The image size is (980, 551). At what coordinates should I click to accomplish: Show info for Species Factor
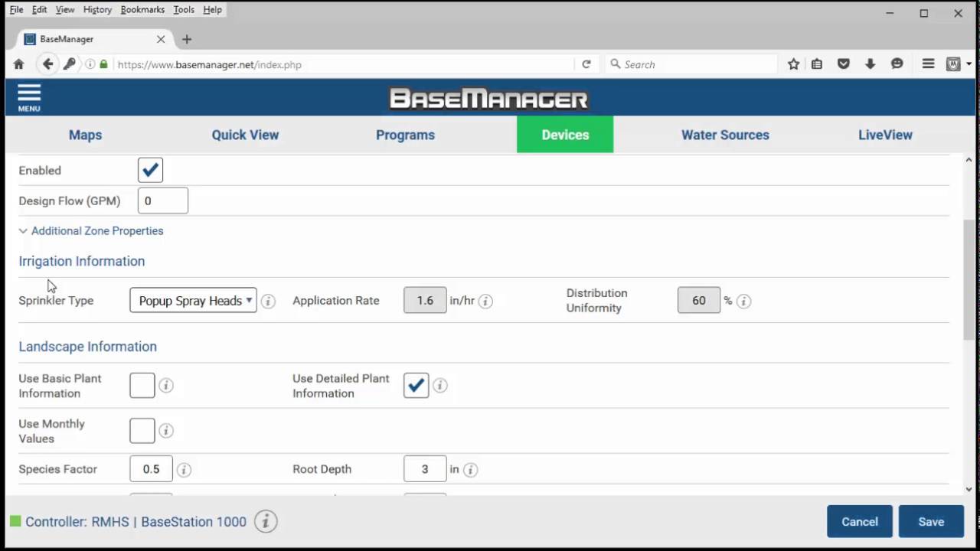pyautogui.click(x=184, y=469)
